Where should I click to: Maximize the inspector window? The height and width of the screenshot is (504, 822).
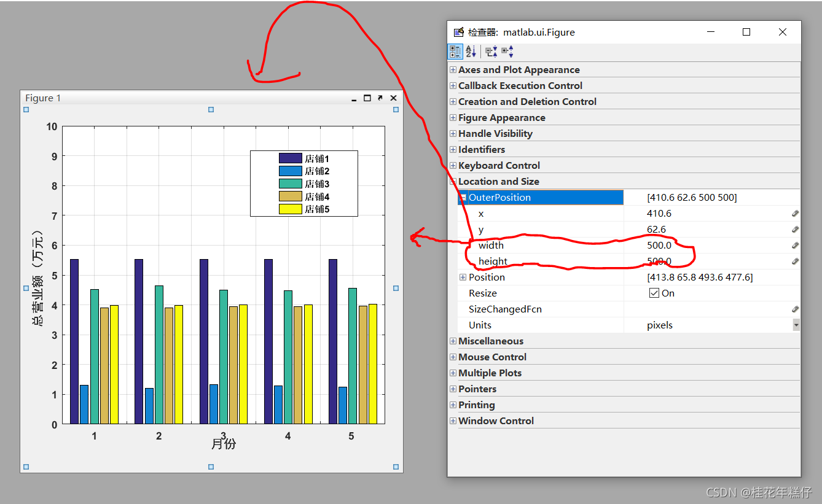coord(746,33)
